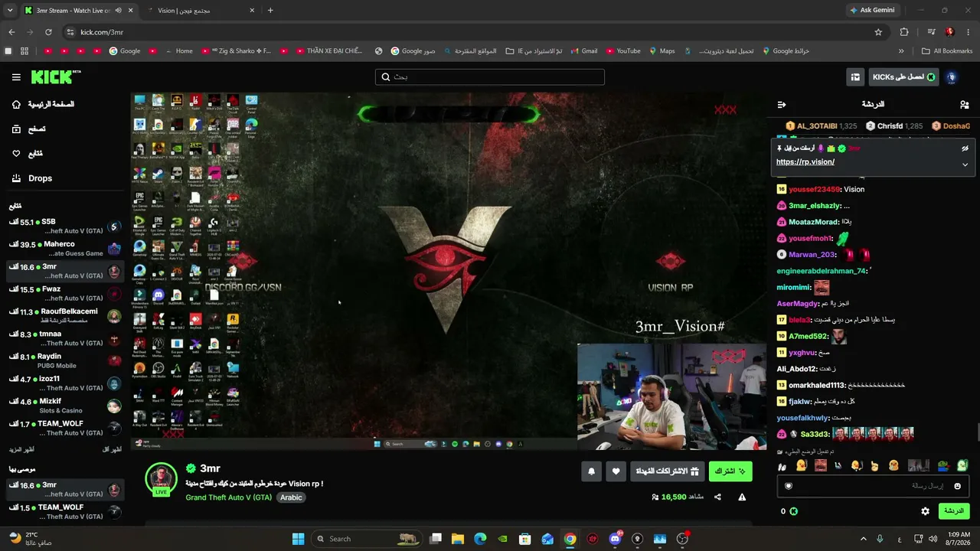
Task: Follow the channel with the heart button
Action: click(x=616, y=472)
